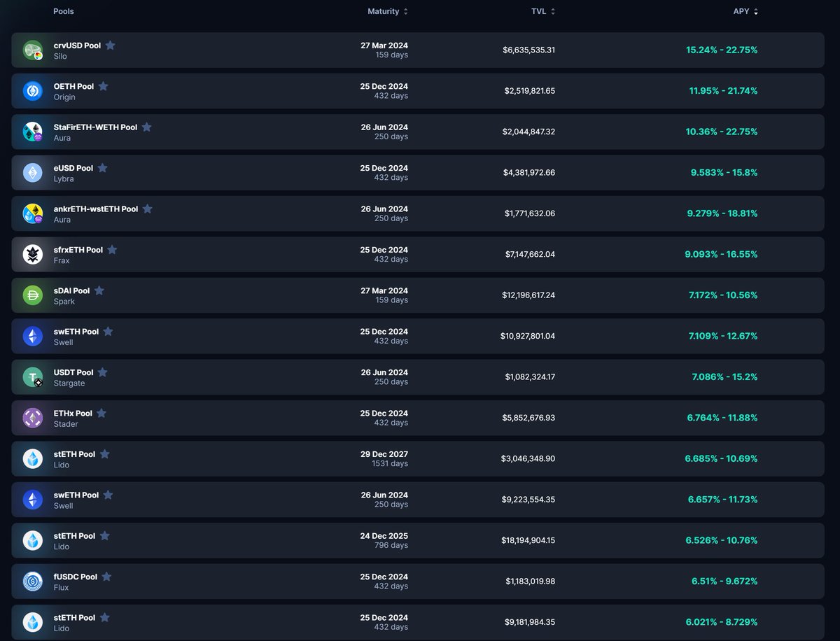The image size is (840, 641).
Task: Click stETH Pool icon maturing 29 Dec 2027
Action: pyautogui.click(x=33, y=459)
